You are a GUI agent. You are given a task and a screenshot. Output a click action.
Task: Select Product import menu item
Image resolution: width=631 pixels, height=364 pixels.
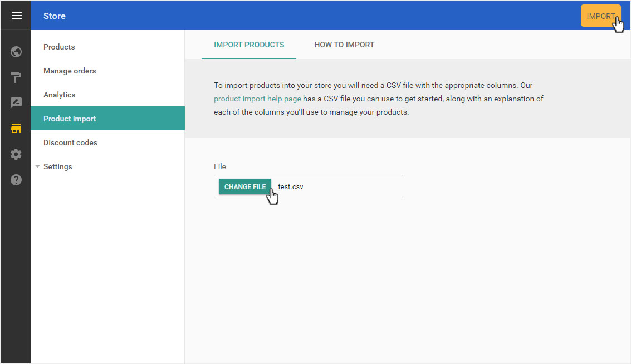(107, 118)
